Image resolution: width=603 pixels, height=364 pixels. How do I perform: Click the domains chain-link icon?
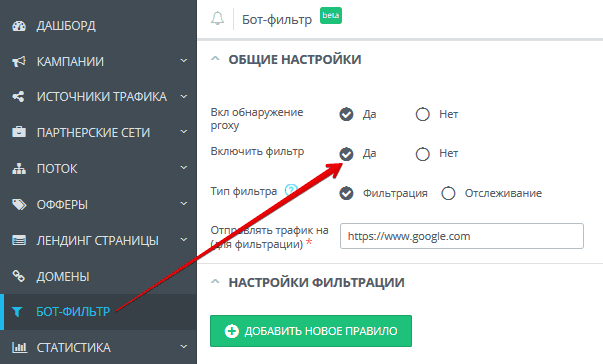click(x=18, y=276)
